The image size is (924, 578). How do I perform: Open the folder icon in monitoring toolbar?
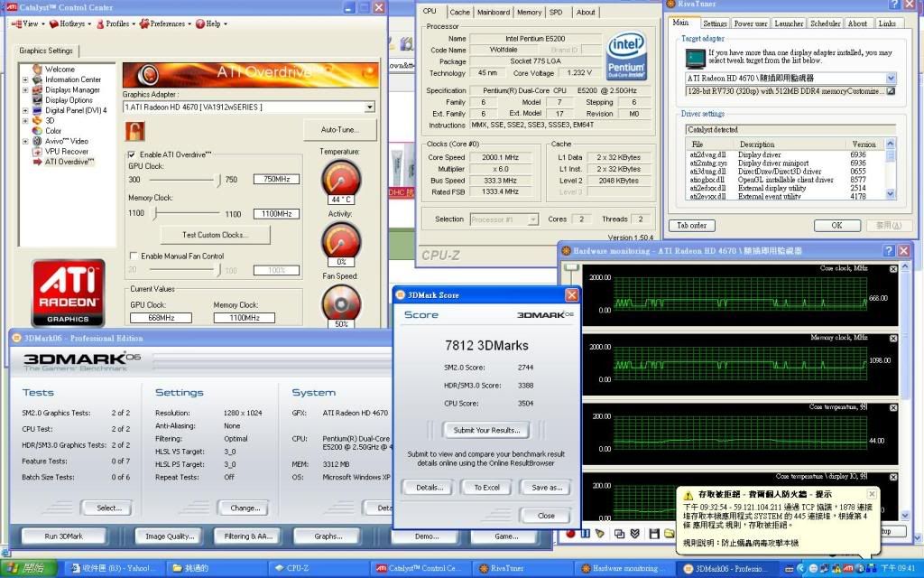(x=669, y=534)
